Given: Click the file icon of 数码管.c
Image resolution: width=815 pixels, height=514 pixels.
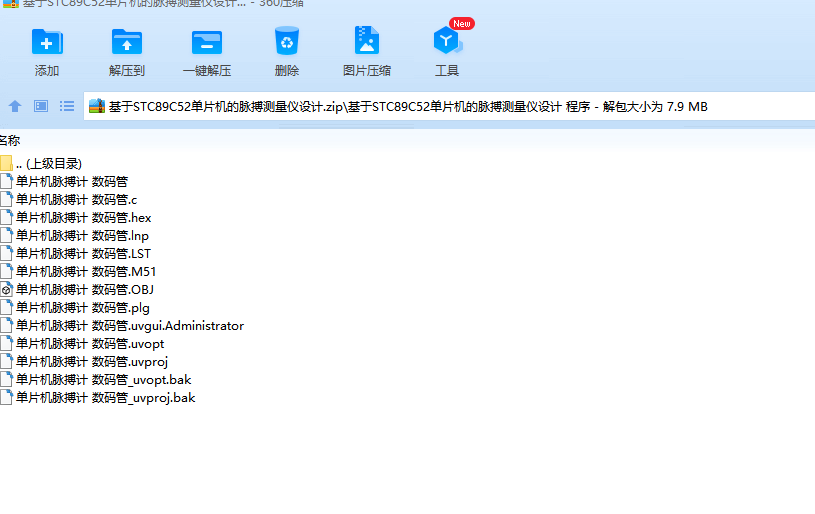Looking at the screenshot, I should point(6,200).
